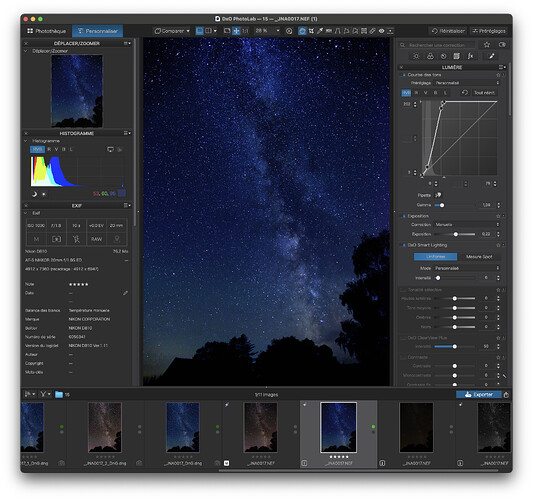The width and height of the screenshot is (533, 500).
Task: Open the Color corrections group icon
Action: pyautogui.click(x=430, y=56)
